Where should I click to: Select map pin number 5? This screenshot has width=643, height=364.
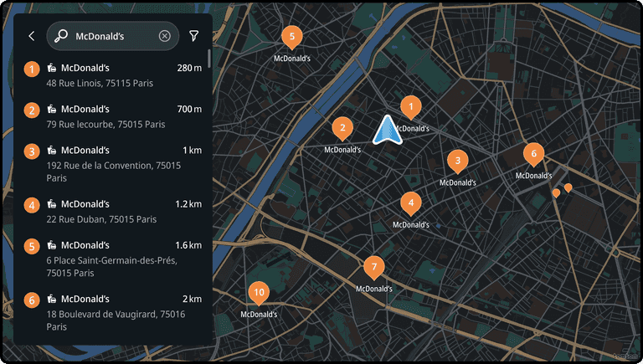tap(291, 37)
